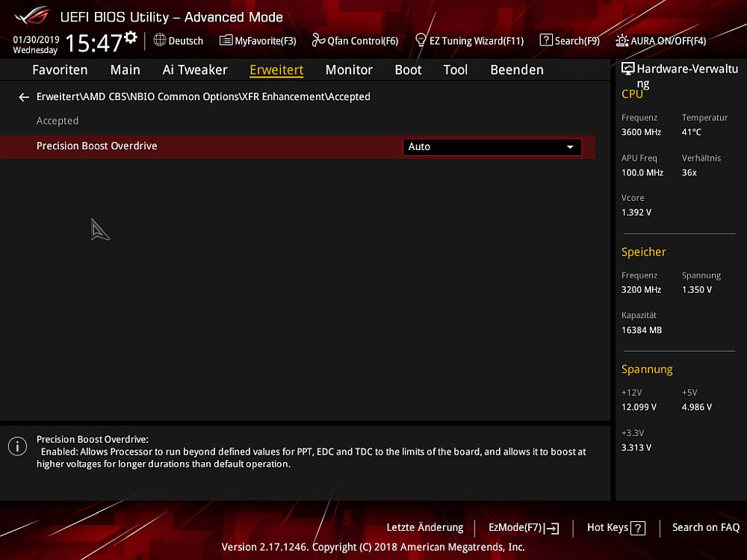Open the Tool tab
This screenshot has height=560, width=747.
[456, 70]
